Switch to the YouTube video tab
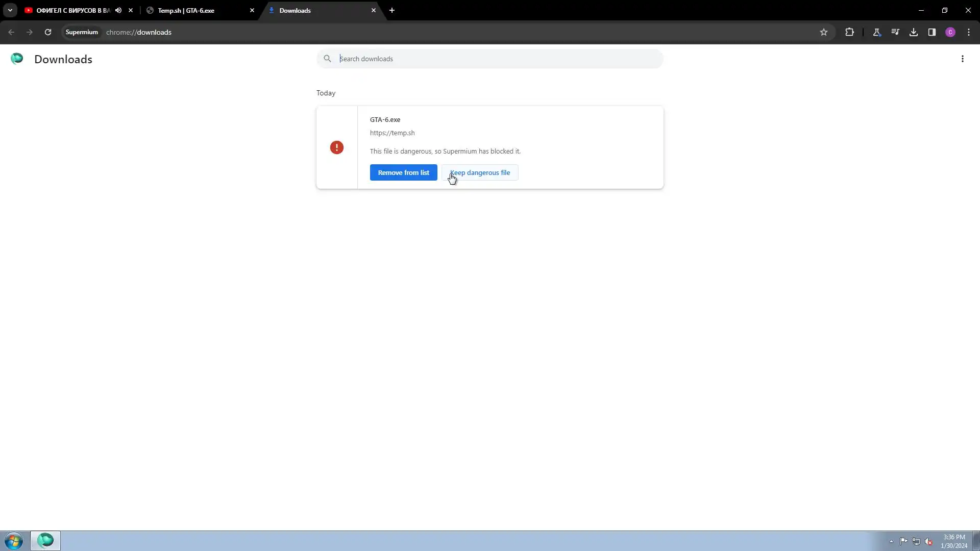Image resolution: width=980 pixels, height=551 pixels. point(71,10)
